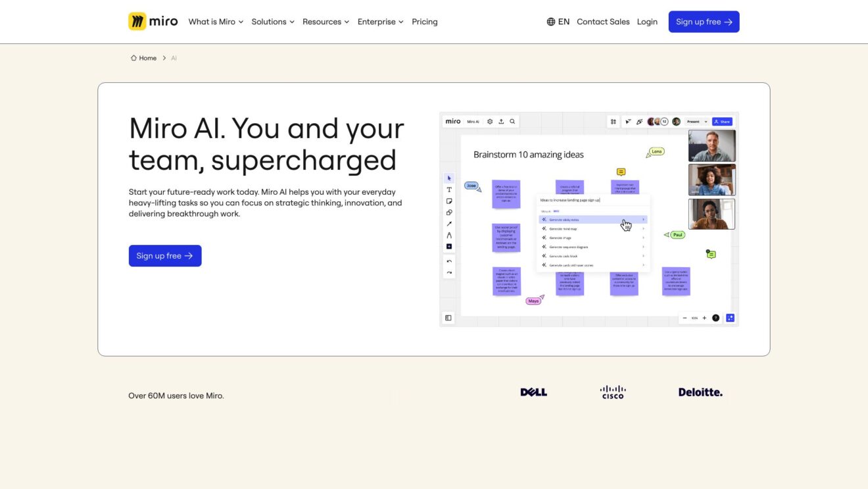The width and height of the screenshot is (868, 489).
Task: Expand chevron beside Generate code block
Action: pyautogui.click(x=643, y=256)
